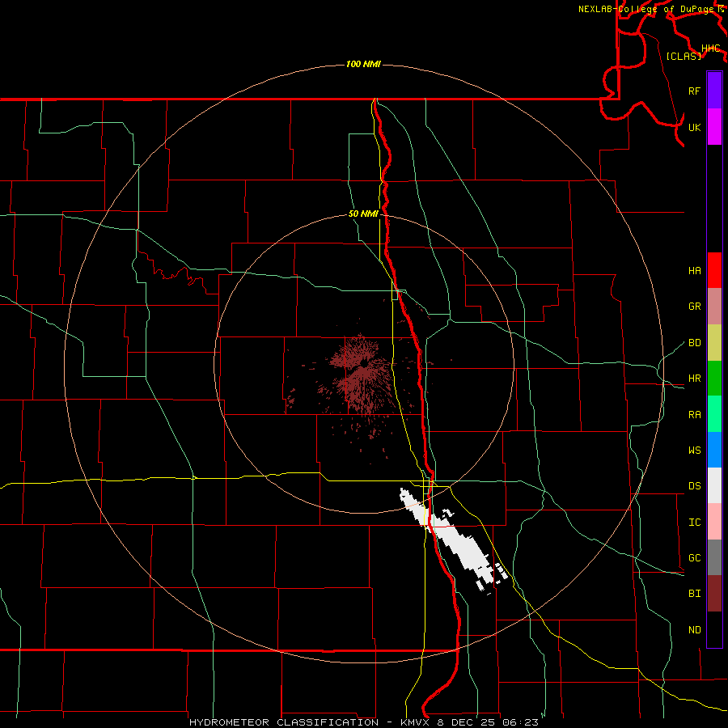
Task: Click the 50 NMI range ring label
Action: pyautogui.click(x=363, y=214)
